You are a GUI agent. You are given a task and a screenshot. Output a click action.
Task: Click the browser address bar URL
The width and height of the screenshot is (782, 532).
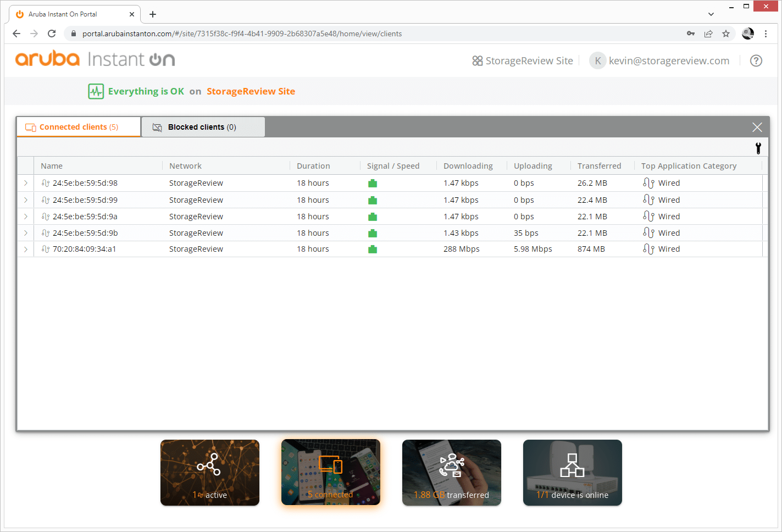(x=242, y=34)
